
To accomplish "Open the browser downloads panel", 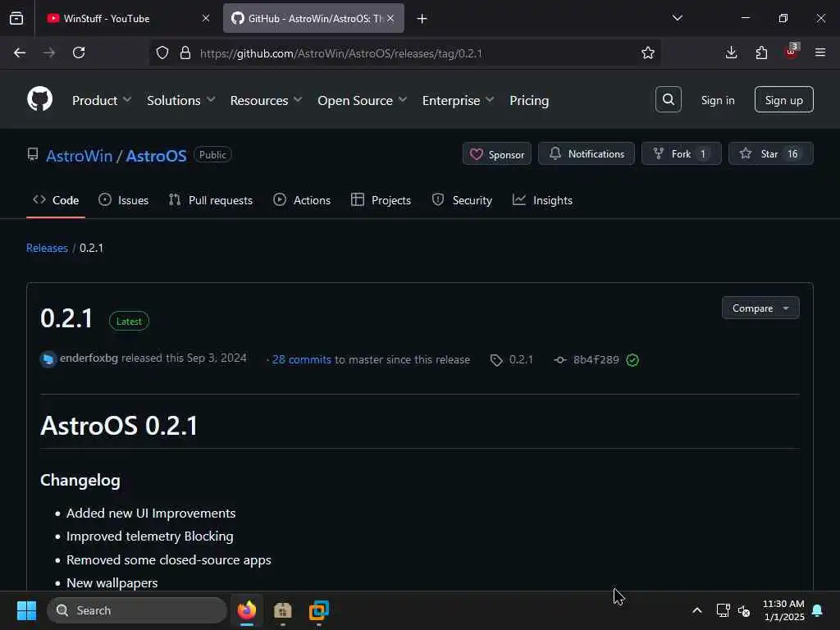I will point(731,52).
